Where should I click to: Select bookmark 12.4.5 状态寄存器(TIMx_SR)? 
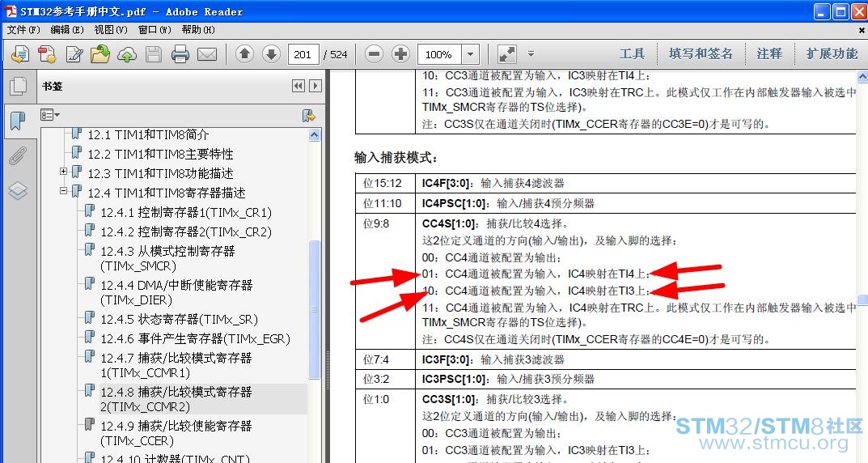pos(180,319)
